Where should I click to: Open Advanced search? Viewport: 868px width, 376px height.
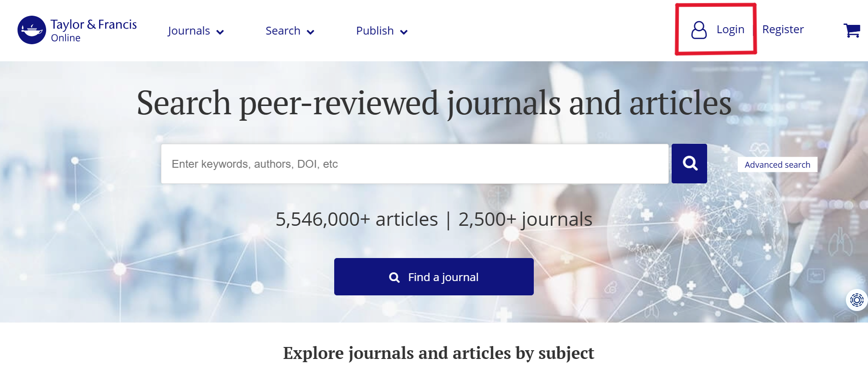[777, 164]
